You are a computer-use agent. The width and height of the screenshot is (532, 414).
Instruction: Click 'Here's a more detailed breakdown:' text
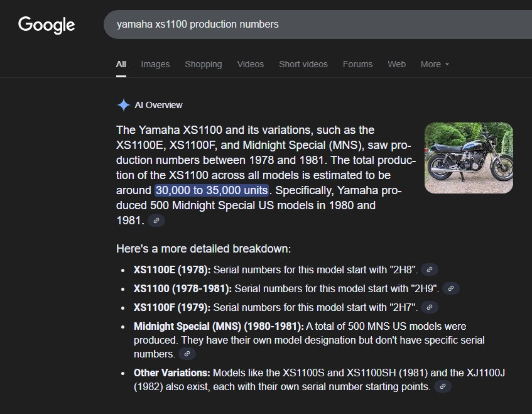[x=204, y=249]
